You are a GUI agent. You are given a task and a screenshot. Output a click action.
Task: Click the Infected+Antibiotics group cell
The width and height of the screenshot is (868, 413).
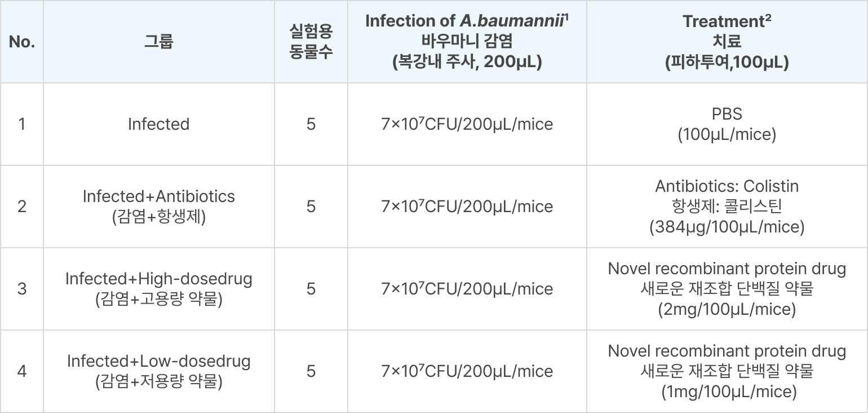158,206
